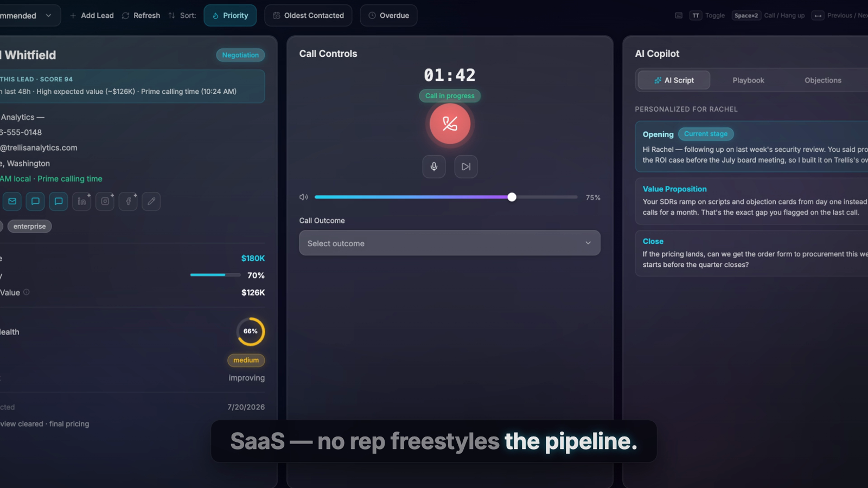The height and width of the screenshot is (488, 868).
Task: Open the Playbook tab
Action: pyautogui.click(x=748, y=80)
